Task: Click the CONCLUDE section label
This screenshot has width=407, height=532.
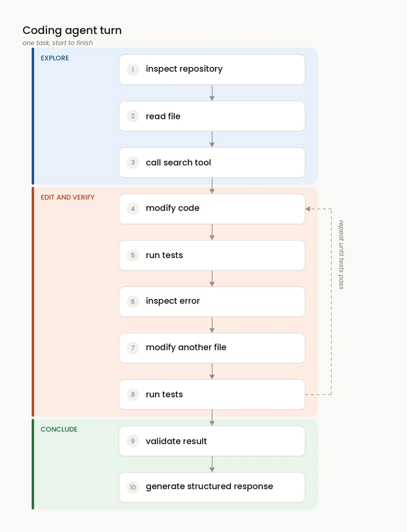Action: click(x=59, y=429)
